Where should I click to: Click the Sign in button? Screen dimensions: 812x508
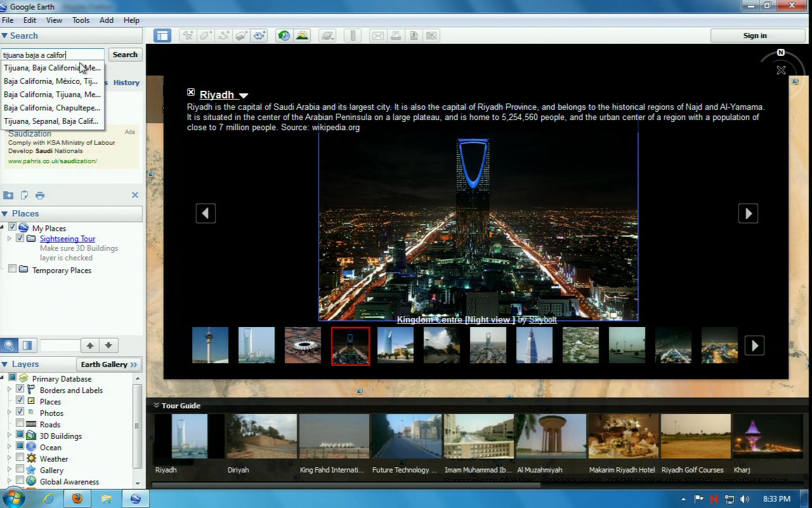755,36
